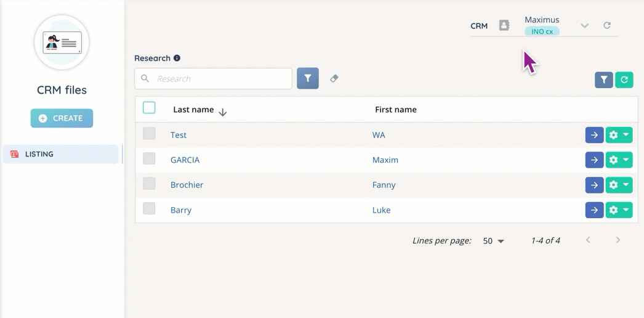This screenshot has width=644, height=318.
Task: Click the CRM files avatar logo
Action: pos(62,43)
